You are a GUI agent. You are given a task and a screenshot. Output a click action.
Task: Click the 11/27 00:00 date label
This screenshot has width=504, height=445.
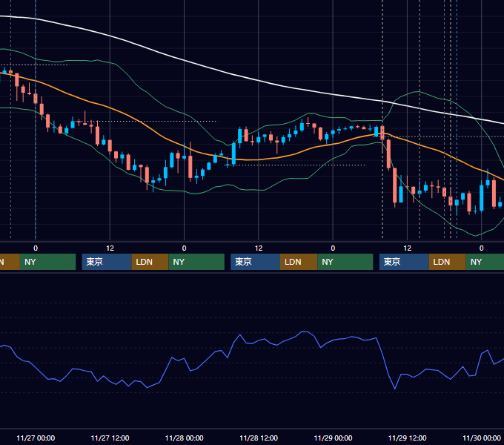(x=36, y=438)
